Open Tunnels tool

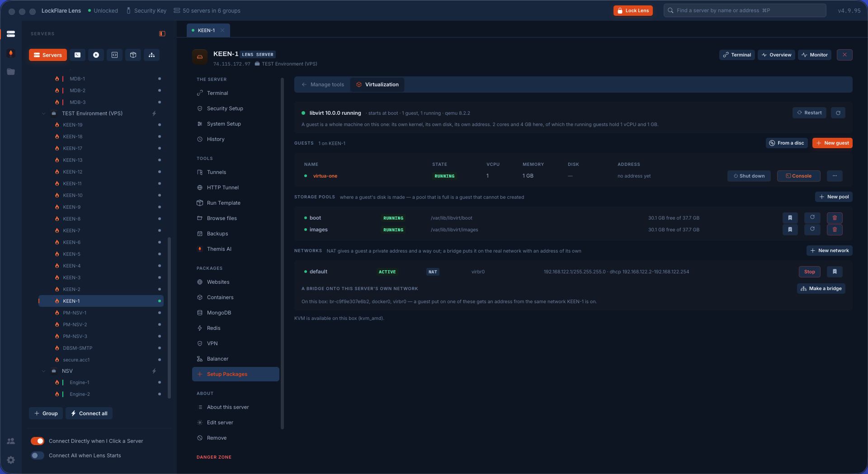click(x=236, y=172)
